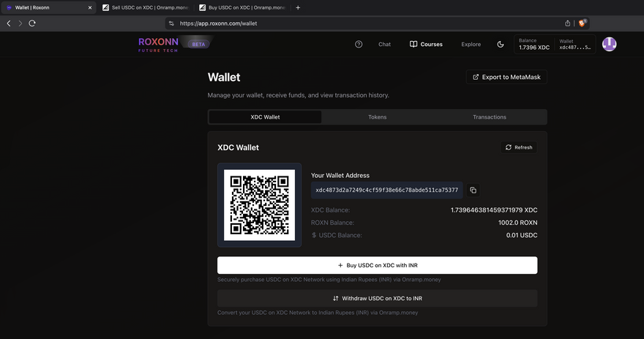Click the share icon in address bar

click(568, 23)
